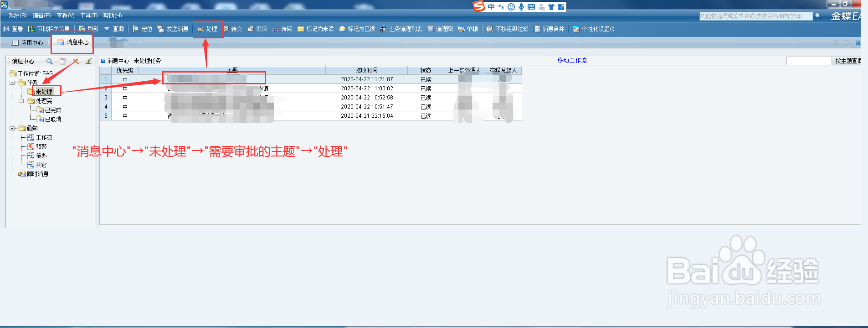Click the 处理 process icon
The image size is (868, 328).
click(200, 29)
